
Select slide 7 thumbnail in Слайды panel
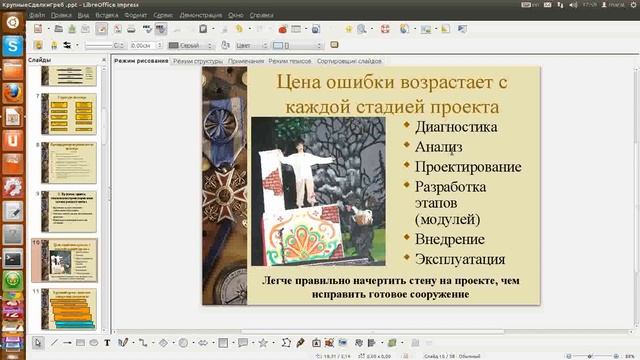click(x=69, y=114)
